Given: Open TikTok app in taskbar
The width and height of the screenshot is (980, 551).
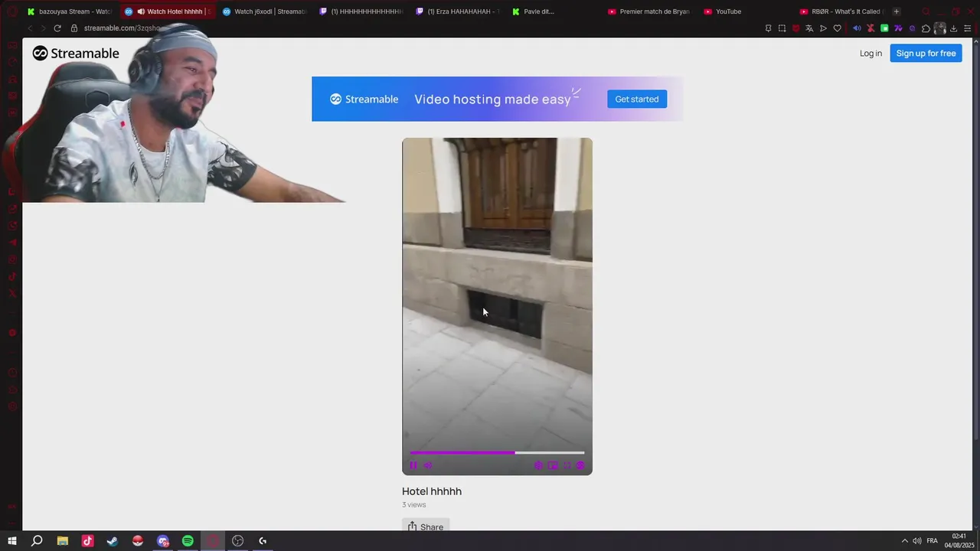Looking at the screenshot, I should tap(87, 541).
